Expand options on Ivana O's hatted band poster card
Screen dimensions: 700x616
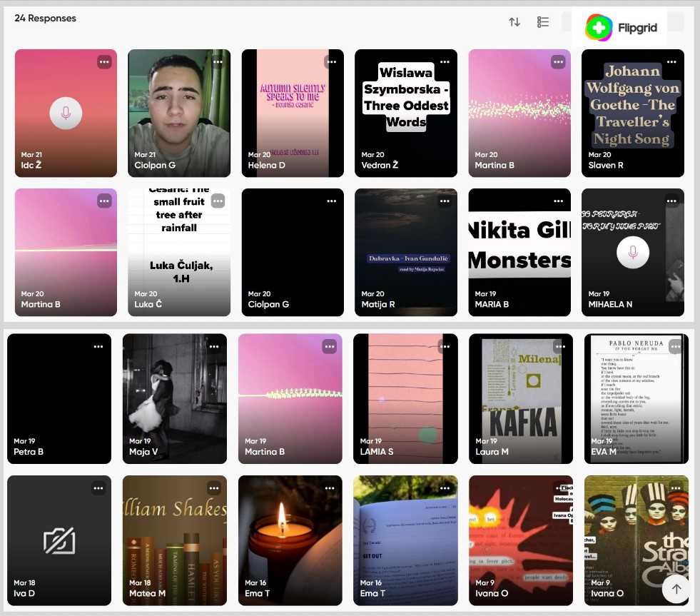(x=676, y=488)
